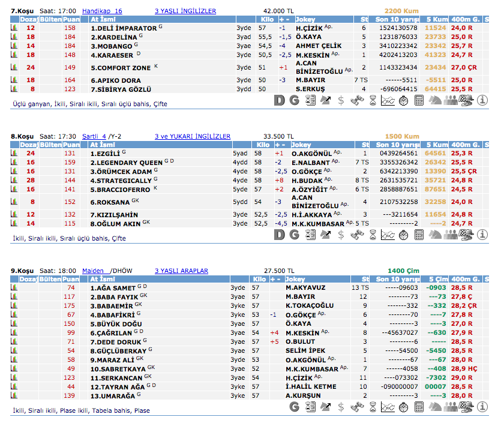Screen dimensions: 504x426
Task: Click the hourglass icon under race 9
Action: [372, 407]
